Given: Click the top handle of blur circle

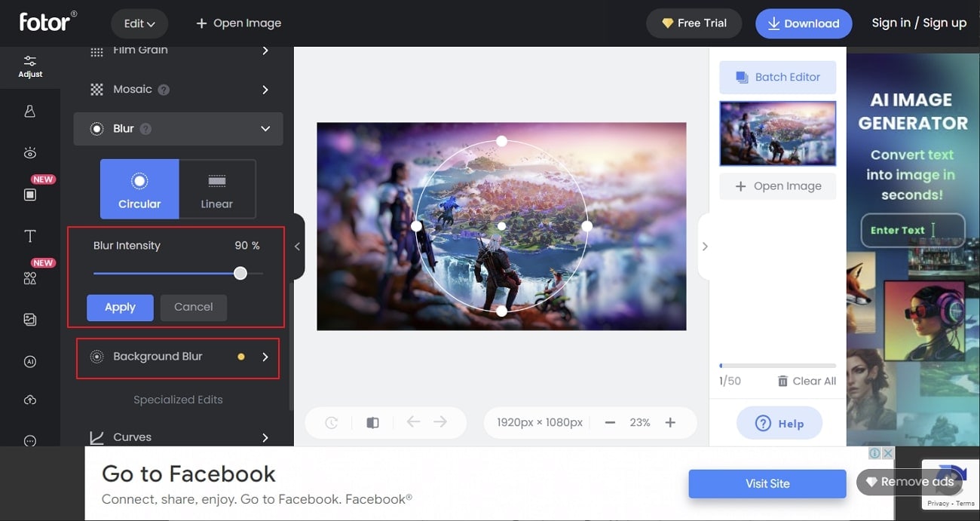Looking at the screenshot, I should pos(501,141).
